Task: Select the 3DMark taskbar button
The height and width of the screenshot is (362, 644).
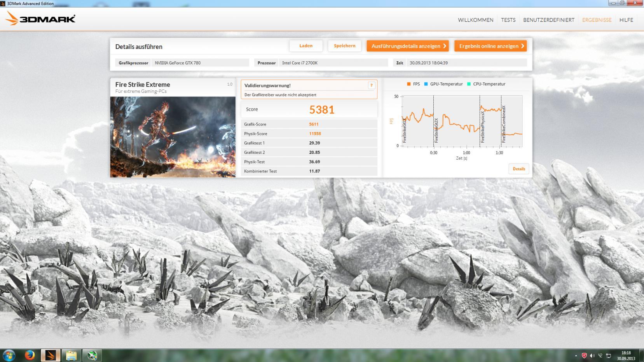Action: [x=51, y=355]
